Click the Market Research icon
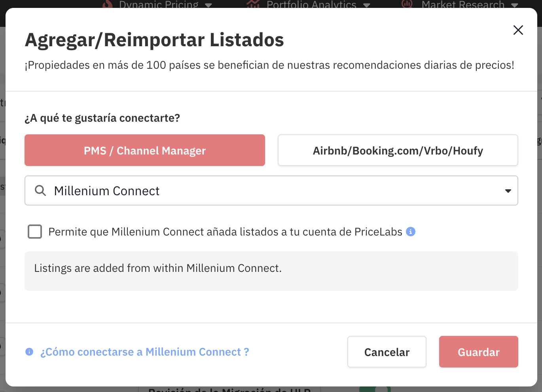The height and width of the screenshot is (392, 542). (x=407, y=4)
